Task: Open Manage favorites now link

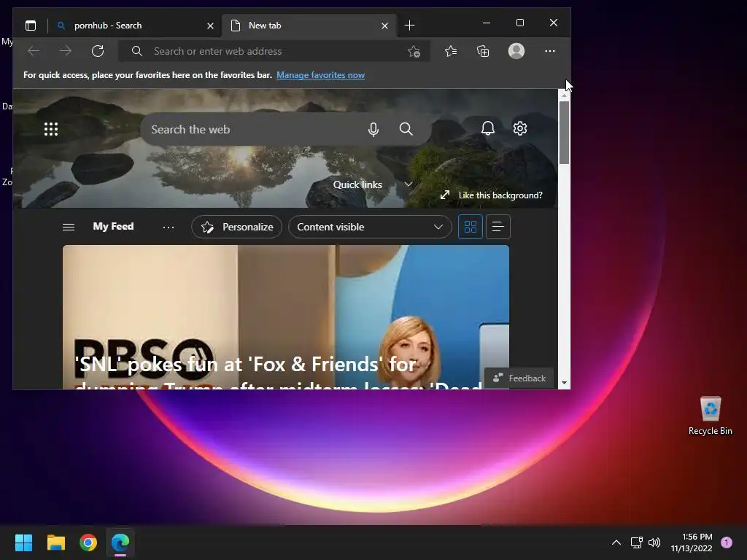Action: (x=321, y=75)
